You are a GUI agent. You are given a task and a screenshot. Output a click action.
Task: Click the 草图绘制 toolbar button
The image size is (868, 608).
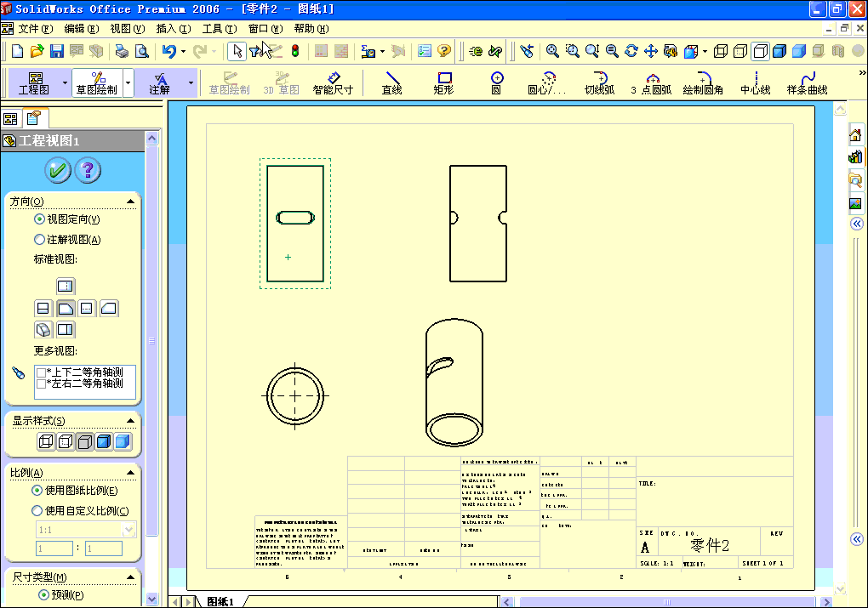click(x=97, y=83)
